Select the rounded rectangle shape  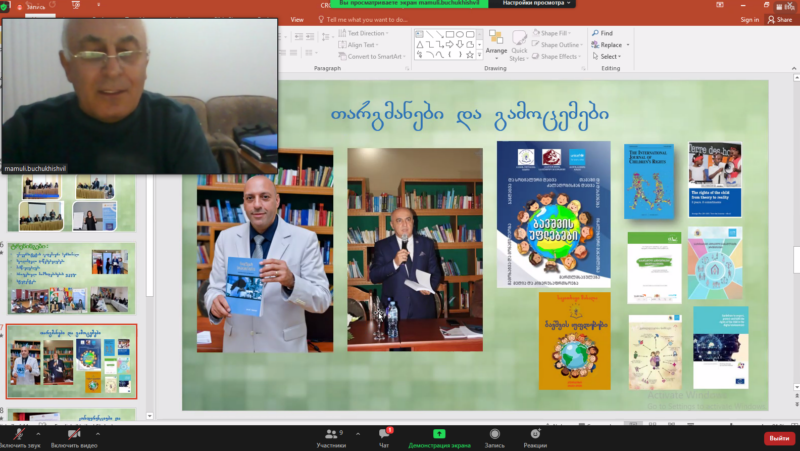click(x=470, y=34)
